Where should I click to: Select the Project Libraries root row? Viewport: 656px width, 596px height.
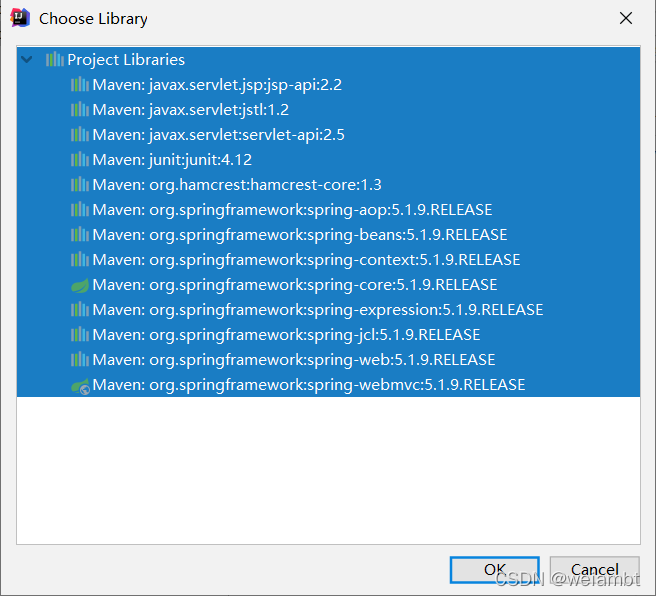[x=328, y=60]
